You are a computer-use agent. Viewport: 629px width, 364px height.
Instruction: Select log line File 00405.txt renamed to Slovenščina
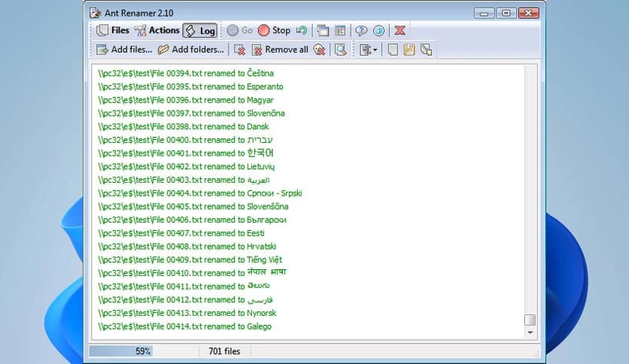click(193, 207)
